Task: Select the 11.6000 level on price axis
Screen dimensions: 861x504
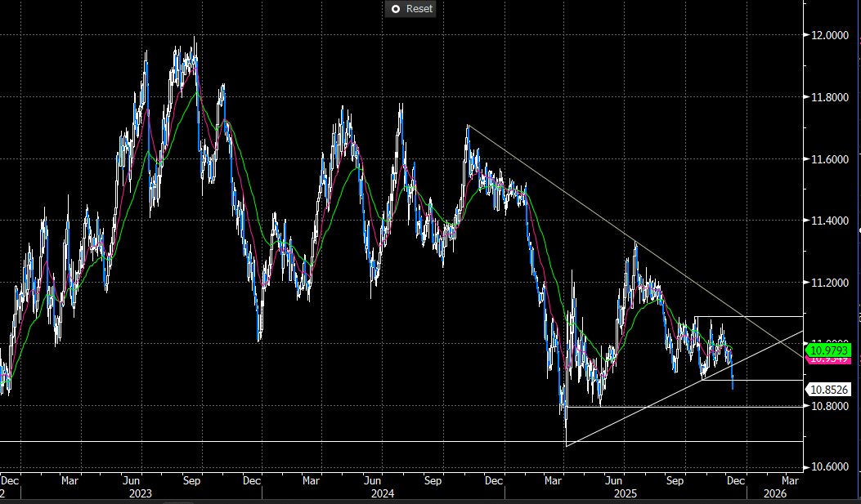Action: [x=831, y=159]
